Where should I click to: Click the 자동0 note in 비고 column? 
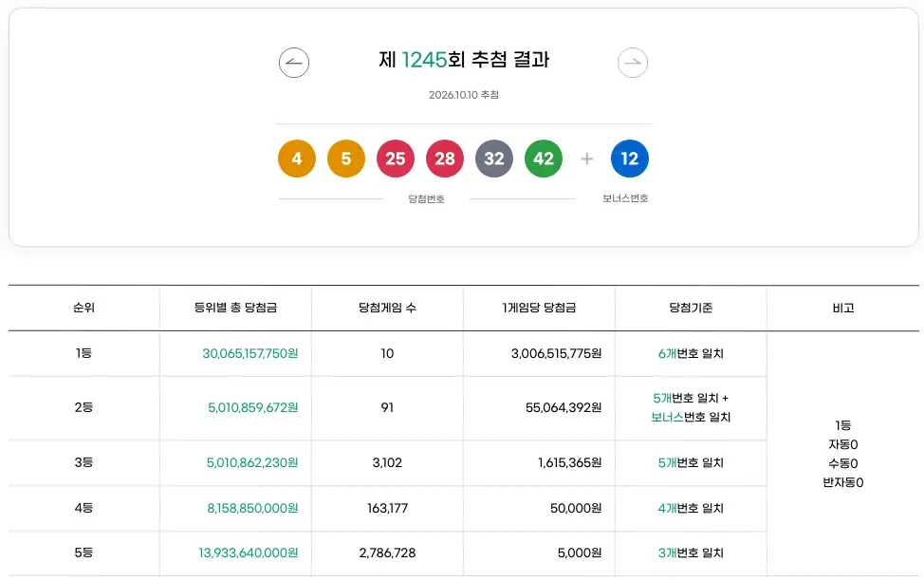(x=843, y=444)
